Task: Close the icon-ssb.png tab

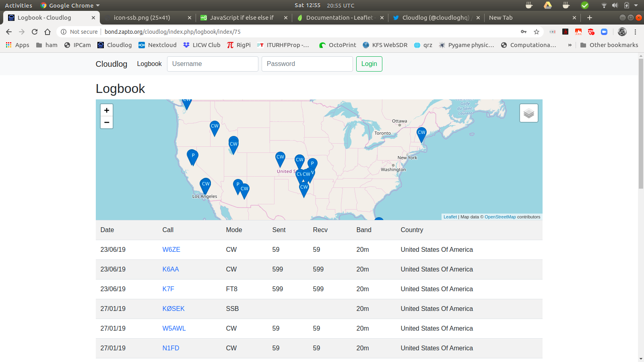Action: [190, 18]
